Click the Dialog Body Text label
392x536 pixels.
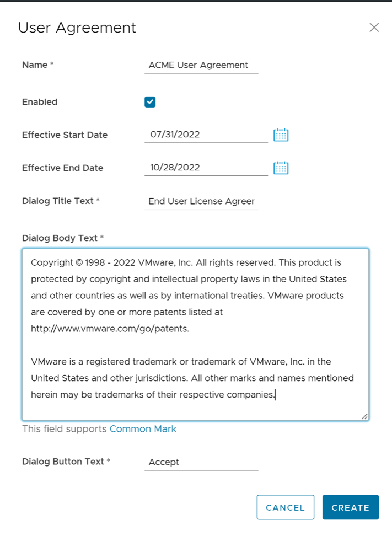click(x=60, y=238)
